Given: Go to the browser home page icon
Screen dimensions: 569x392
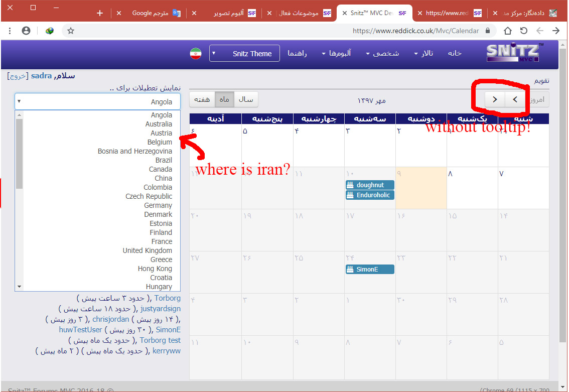Looking at the screenshot, I should click(x=507, y=31).
